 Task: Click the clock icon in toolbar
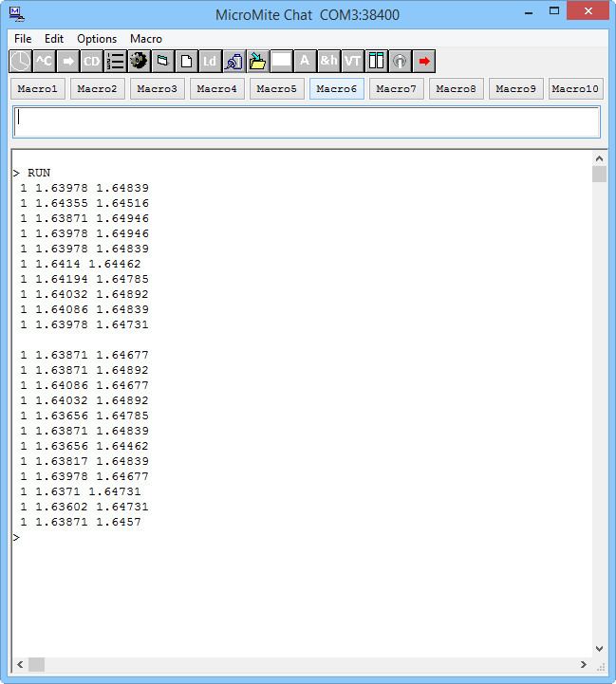[21, 61]
